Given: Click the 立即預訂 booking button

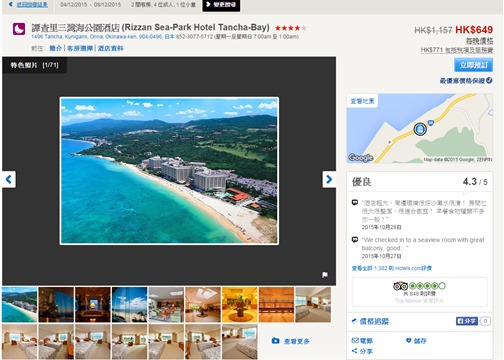Looking at the screenshot, I should (x=473, y=65).
